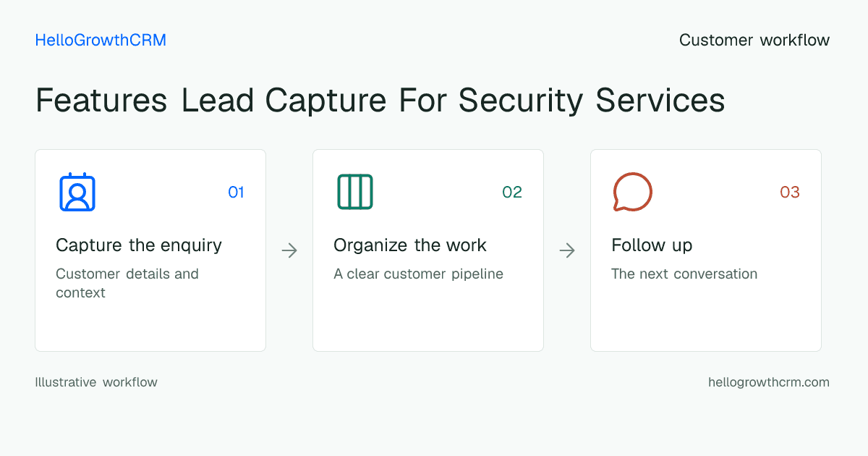Click the arrow between Organize and Follow up cards
The width and height of the screenshot is (868, 456).
point(567,250)
